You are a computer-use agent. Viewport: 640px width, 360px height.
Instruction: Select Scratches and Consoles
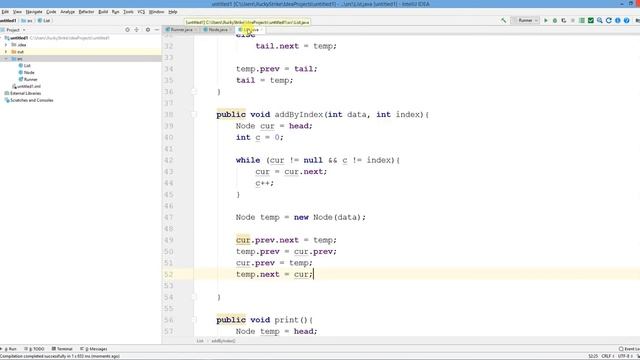(x=29, y=100)
